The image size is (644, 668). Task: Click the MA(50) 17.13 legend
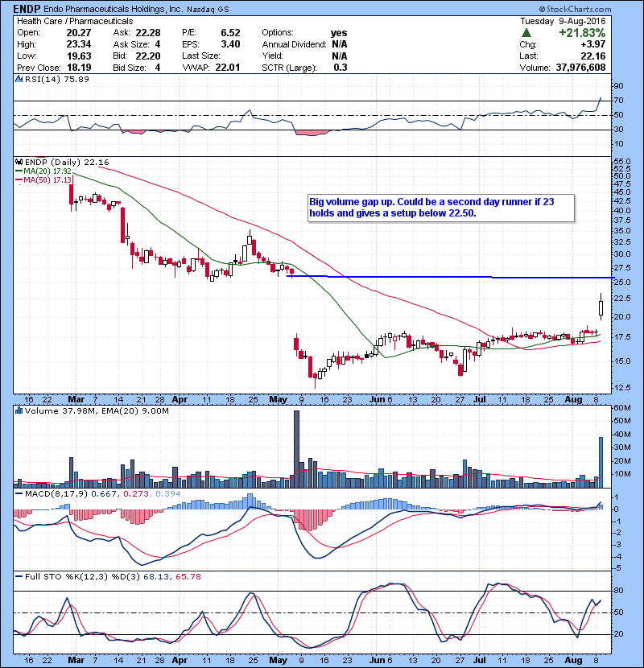coord(43,180)
